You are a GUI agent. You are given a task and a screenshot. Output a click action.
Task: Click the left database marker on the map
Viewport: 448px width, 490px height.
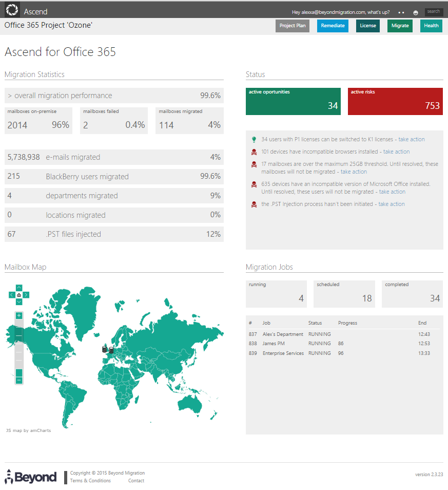click(x=105, y=349)
